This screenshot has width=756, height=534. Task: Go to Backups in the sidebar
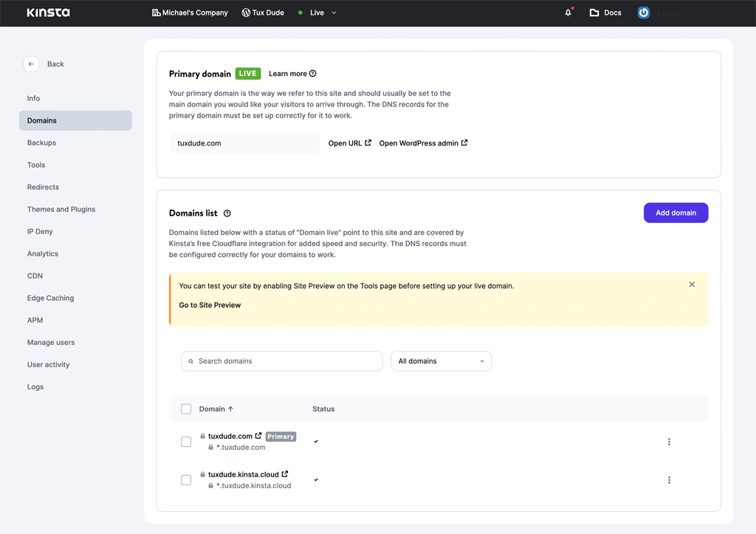tap(41, 143)
